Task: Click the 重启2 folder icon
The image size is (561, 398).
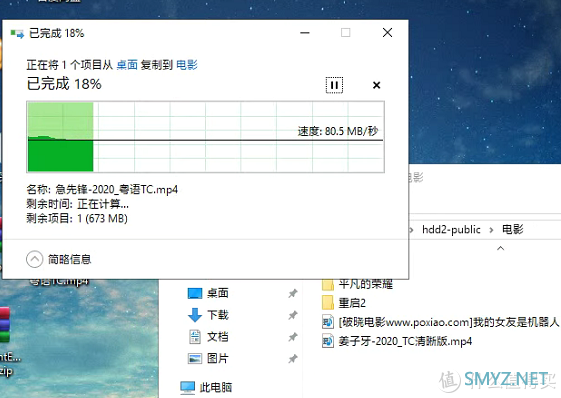Action: (x=328, y=303)
